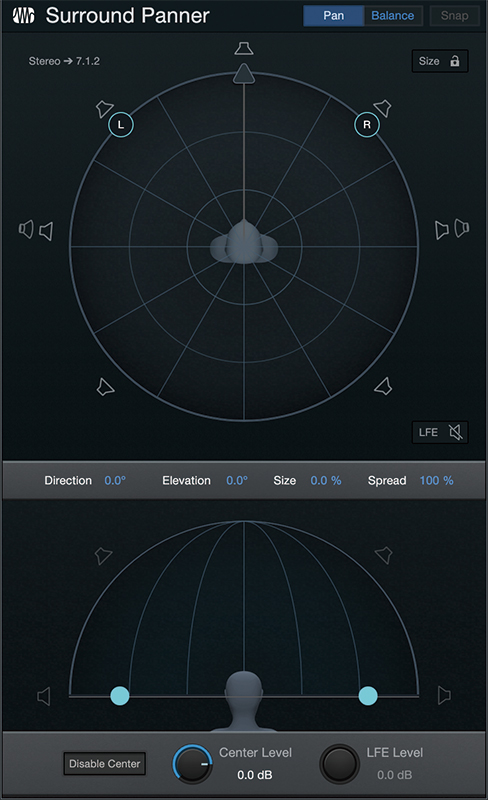Click the Elevation value 0.0°
This screenshot has height=800, width=488.
click(x=237, y=481)
